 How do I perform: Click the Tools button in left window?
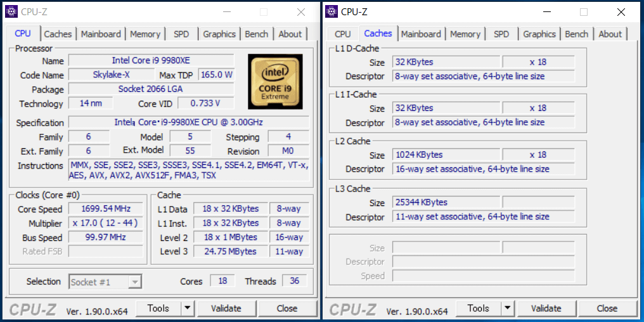158,308
